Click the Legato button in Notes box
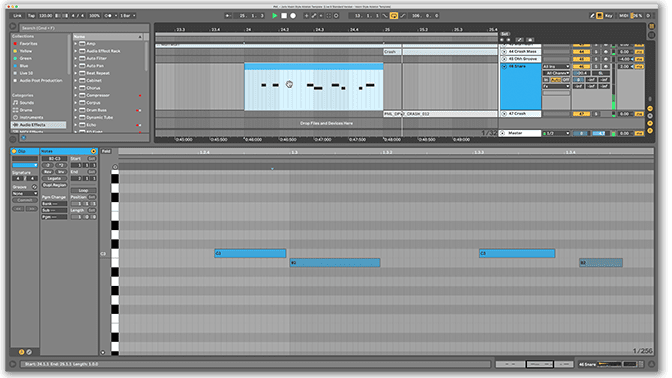The height and width of the screenshot is (378, 672). point(54,178)
